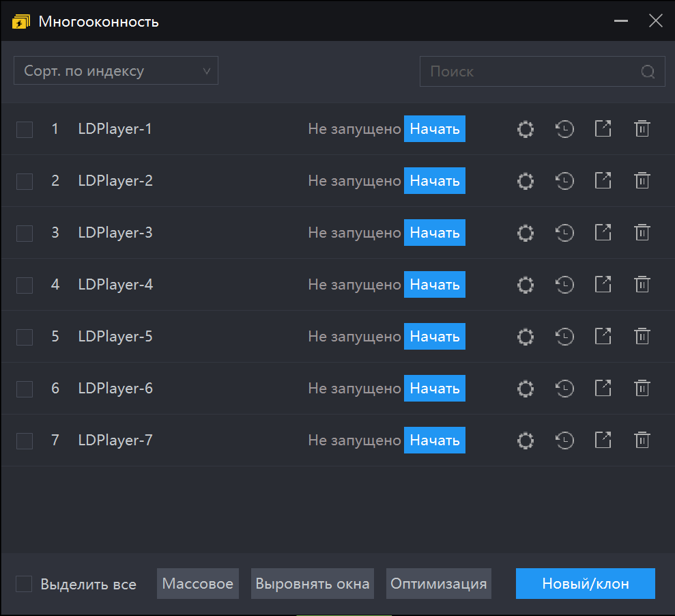The width and height of the screenshot is (675, 616).
Task: Click the LDPlayer-3 name label
Action: pyautogui.click(x=115, y=233)
